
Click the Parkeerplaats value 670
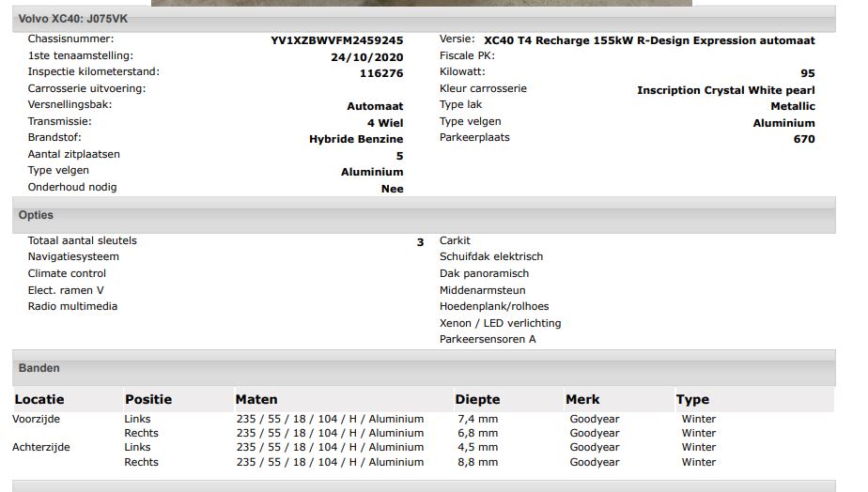(x=803, y=139)
